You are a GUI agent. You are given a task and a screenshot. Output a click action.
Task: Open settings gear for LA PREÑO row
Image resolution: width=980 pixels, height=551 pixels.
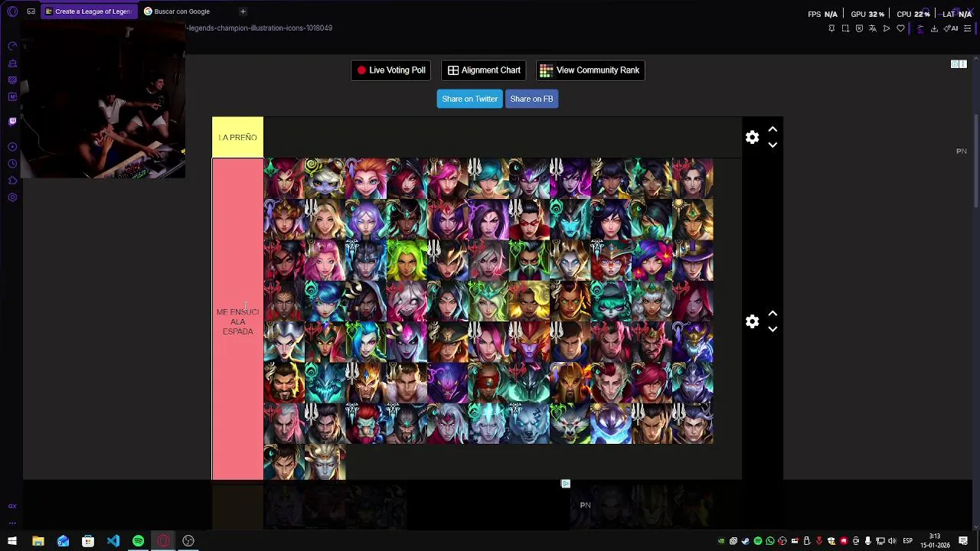point(753,137)
